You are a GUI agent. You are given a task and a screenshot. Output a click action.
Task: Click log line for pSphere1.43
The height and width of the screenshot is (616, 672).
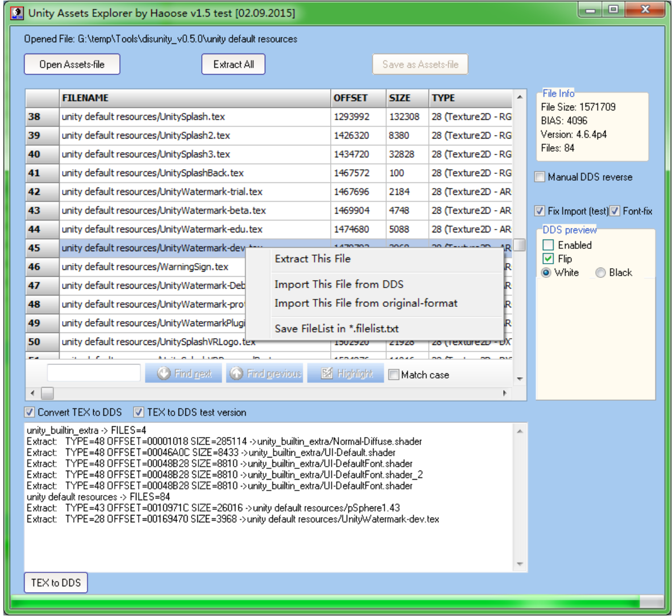[213, 508]
